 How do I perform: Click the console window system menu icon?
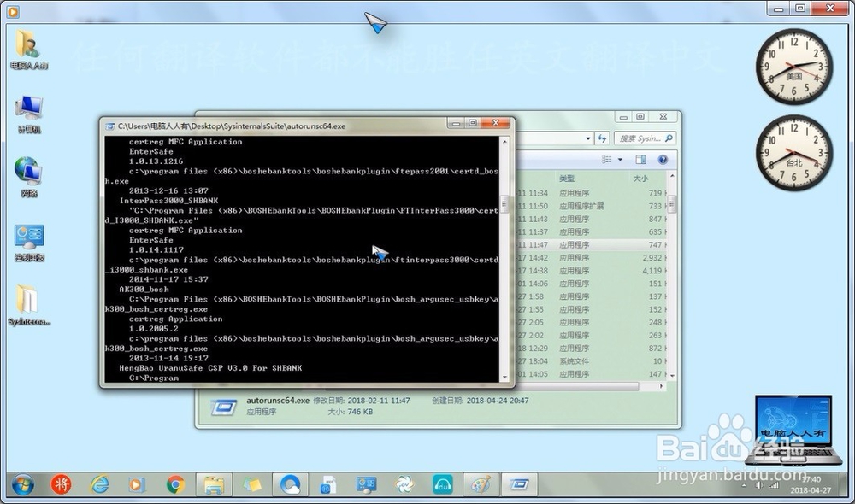click(109, 126)
